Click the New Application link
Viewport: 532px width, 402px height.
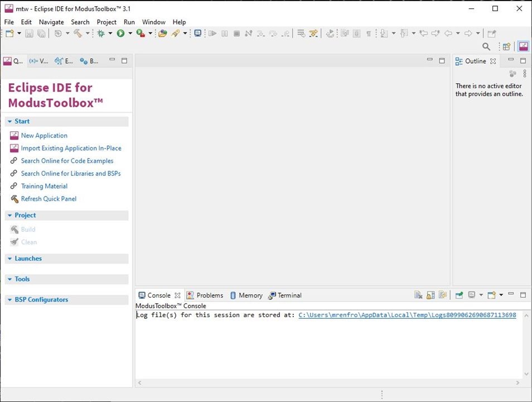44,136
